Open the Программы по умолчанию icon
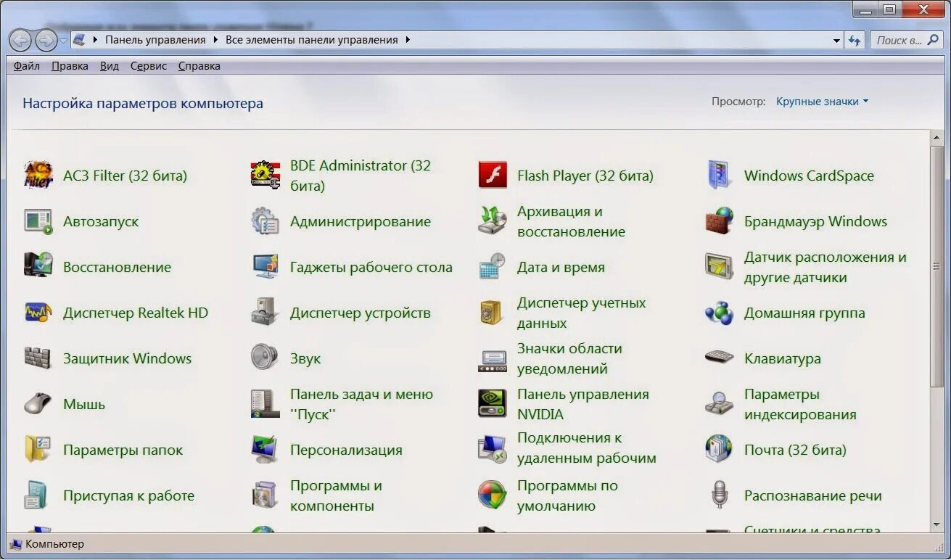Screen dimensions: 951x560 point(493,495)
